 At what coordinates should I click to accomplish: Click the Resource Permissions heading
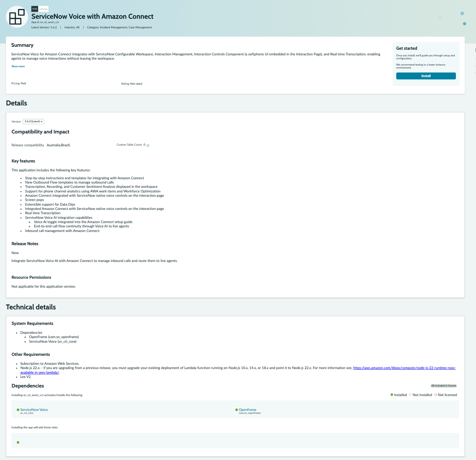[31, 277]
